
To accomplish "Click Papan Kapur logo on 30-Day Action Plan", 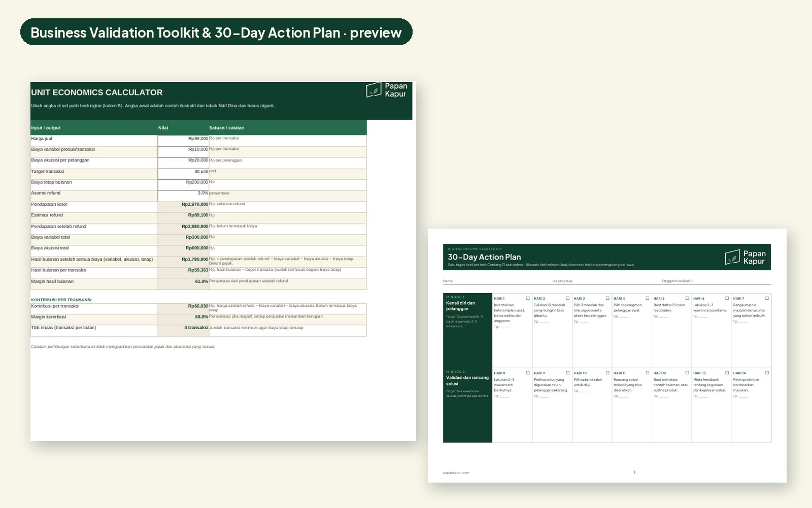I will pyautogui.click(x=745, y=257).
